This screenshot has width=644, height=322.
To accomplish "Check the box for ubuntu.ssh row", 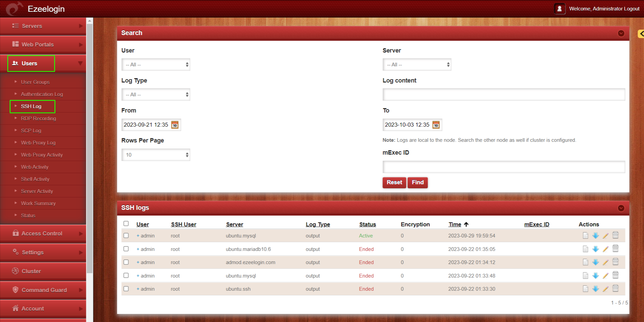I will [x=126, y=289].
